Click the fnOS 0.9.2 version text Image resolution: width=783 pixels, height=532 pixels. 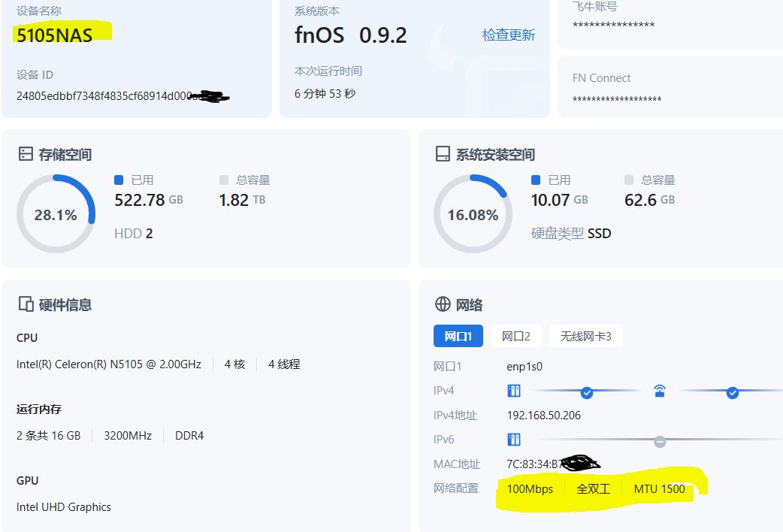[351, 35]
